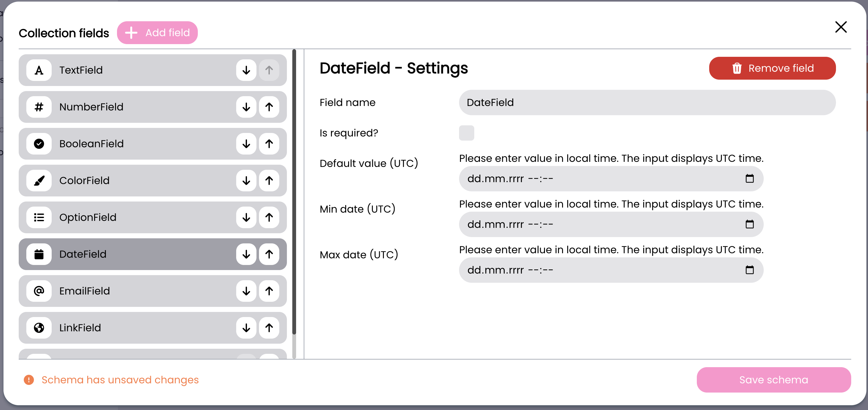Move LinkField up in the list
This screenshot has width=868, height=410.
click(269, 327)
